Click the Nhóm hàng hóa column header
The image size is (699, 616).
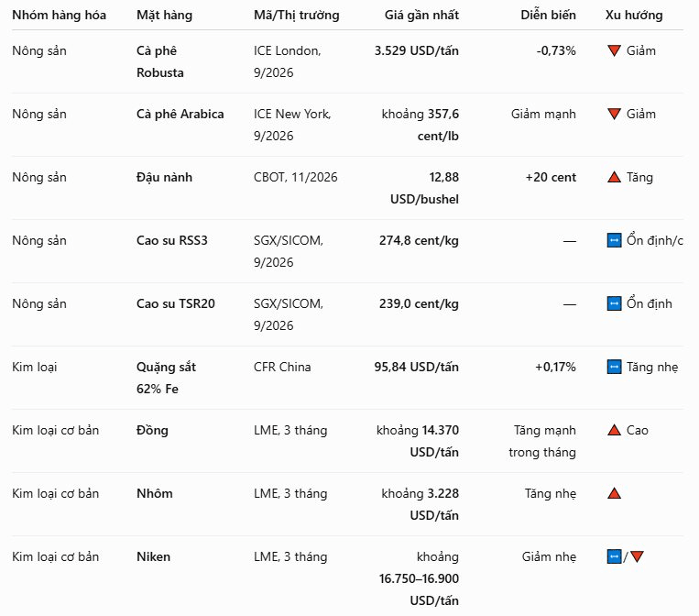59,16
